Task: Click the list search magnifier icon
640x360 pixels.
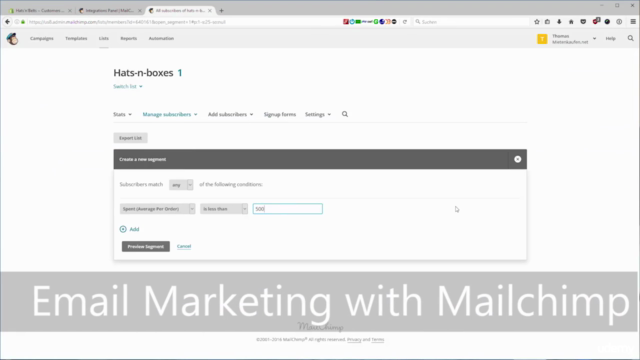Action: tap(345, 114)
